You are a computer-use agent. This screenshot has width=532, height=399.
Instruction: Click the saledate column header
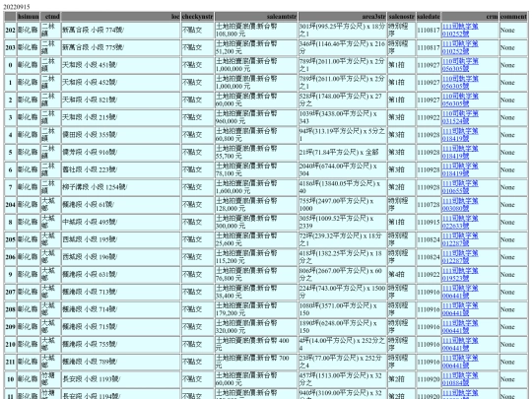pyautogui.click(x=429, y=17)
